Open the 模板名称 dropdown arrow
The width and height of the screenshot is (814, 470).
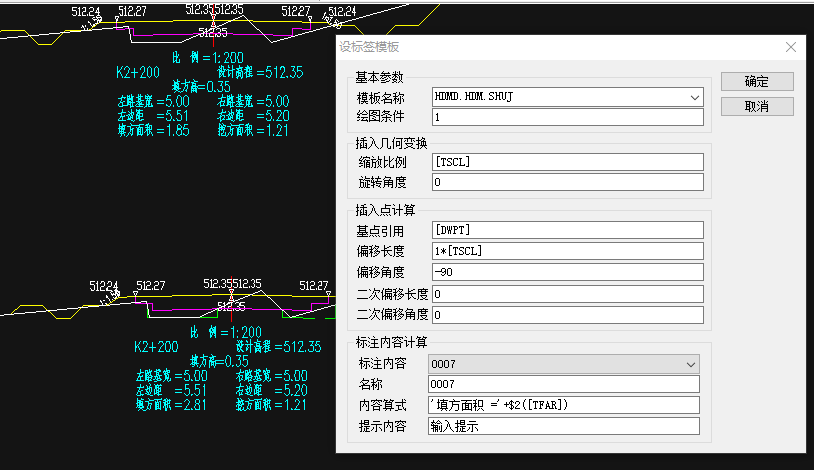click(695, 97)
